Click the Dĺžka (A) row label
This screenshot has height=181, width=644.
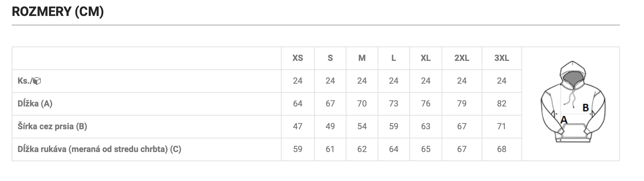pos(35,104)
